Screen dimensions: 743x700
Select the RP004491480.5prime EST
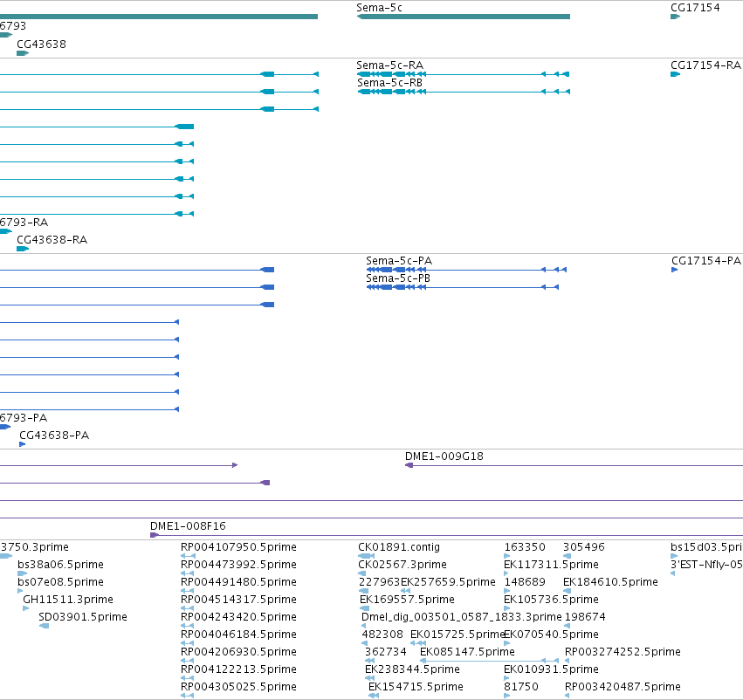pos(238,582)
